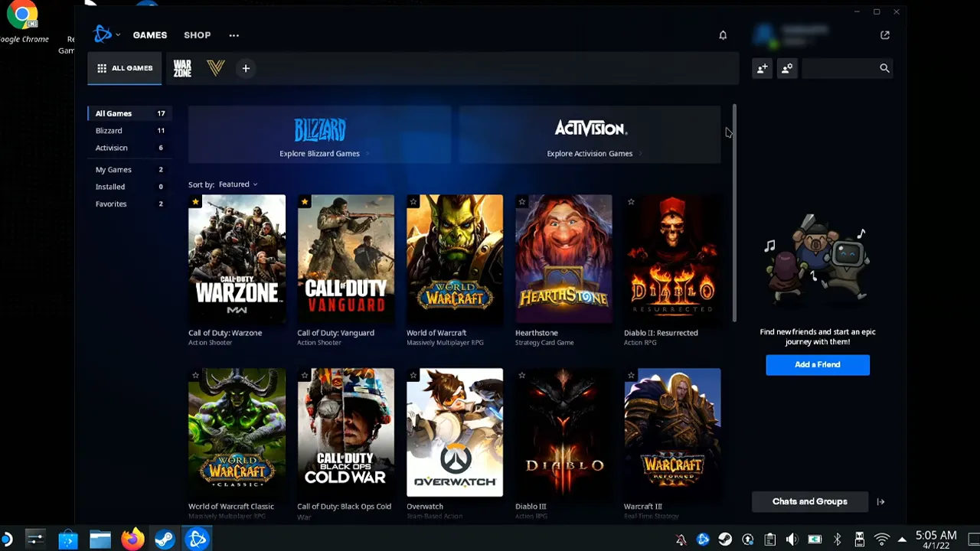Open the three-dots more menu
980x551 pixels.
(234, 35)
